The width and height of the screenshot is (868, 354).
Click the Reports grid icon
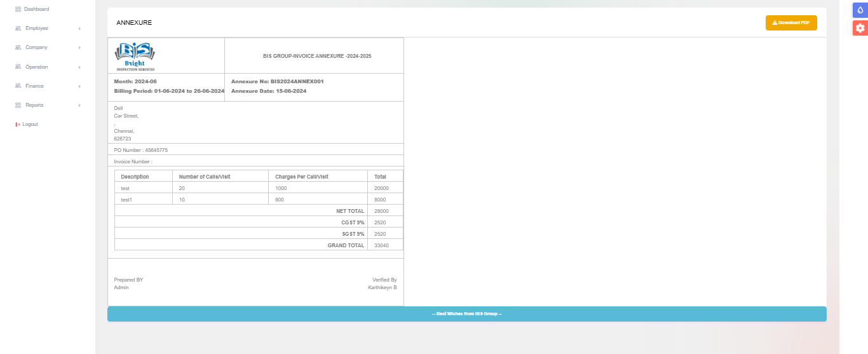coord(18,105)
